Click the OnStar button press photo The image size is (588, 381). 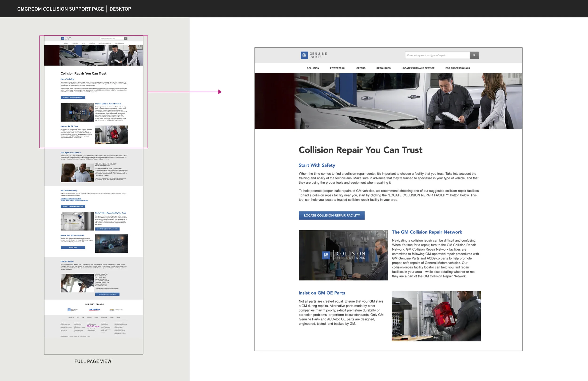point(77,283)
